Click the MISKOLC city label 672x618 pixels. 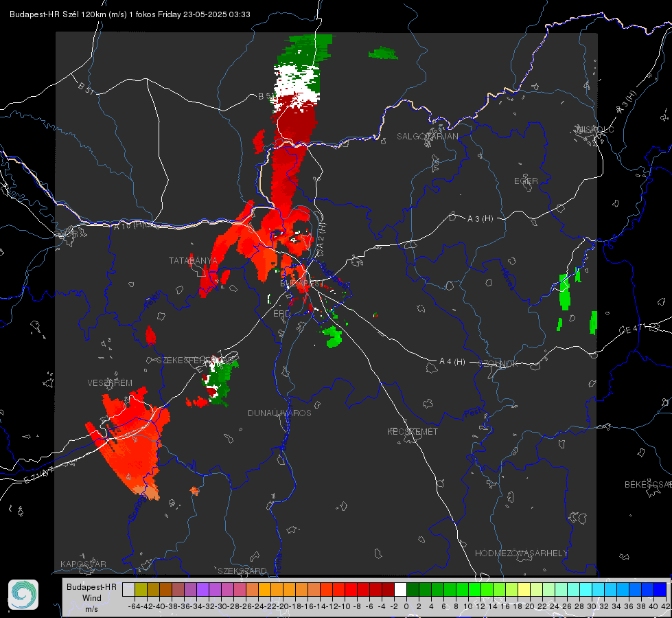[595, 129]
